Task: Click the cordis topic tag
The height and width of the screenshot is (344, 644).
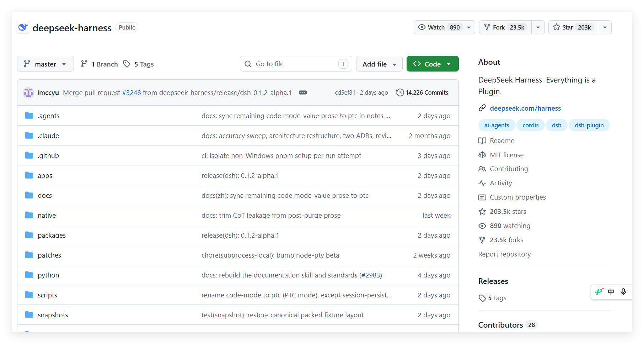Action: coord(530,125)
